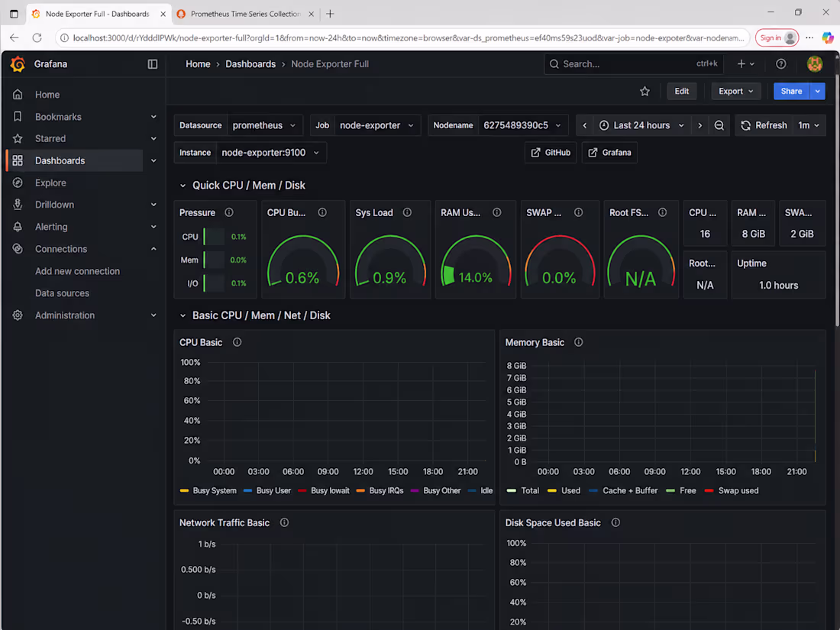Open the 1m refresh interval dropdown

[x=809, y=125]
